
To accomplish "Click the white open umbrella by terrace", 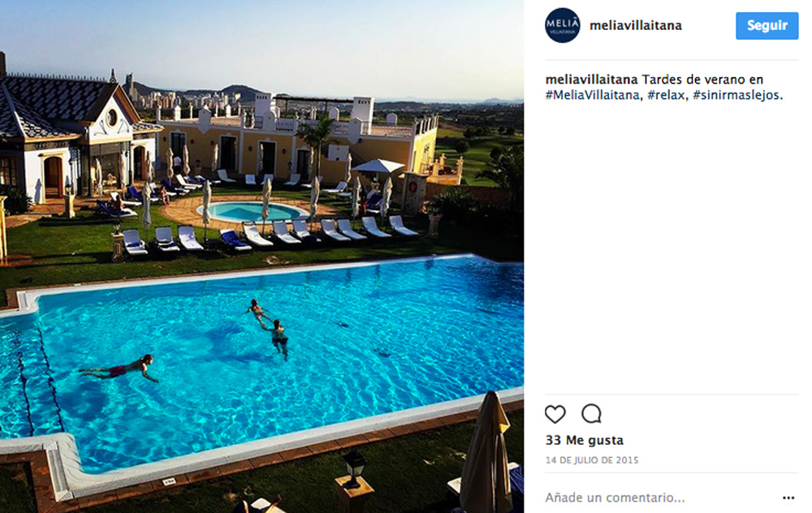I will 378,166.
